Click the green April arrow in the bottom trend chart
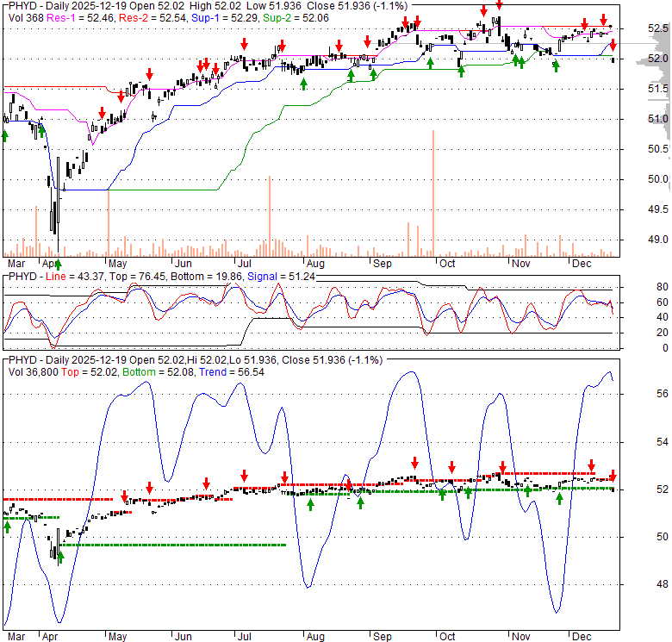Image resolution: width=672 pixels, height=642 pixels. point(60,557)
